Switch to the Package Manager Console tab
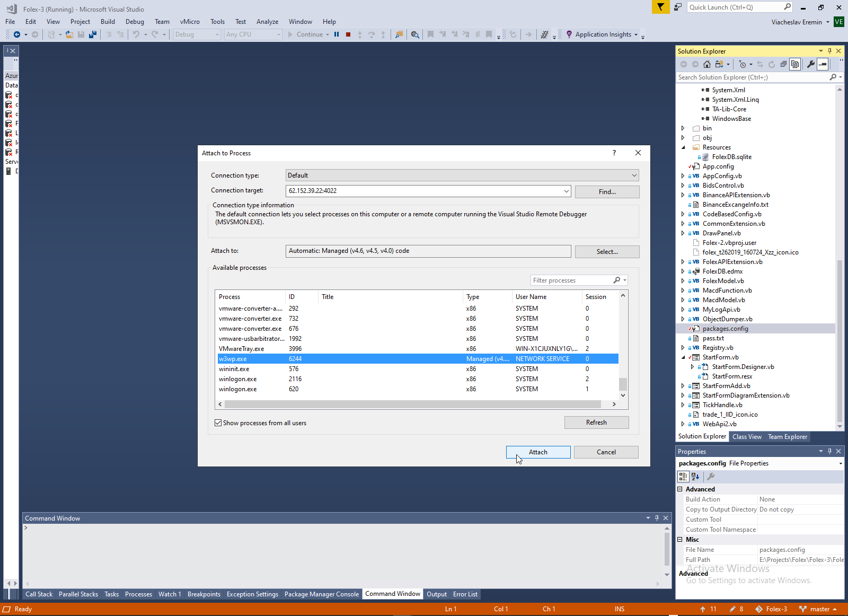This screenshot has height=616, width=848. [322, 594]
